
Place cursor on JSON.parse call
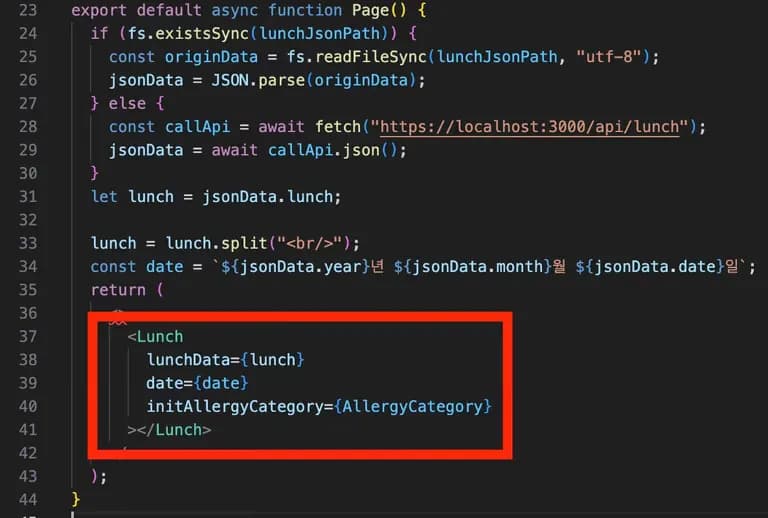[258, 80]
